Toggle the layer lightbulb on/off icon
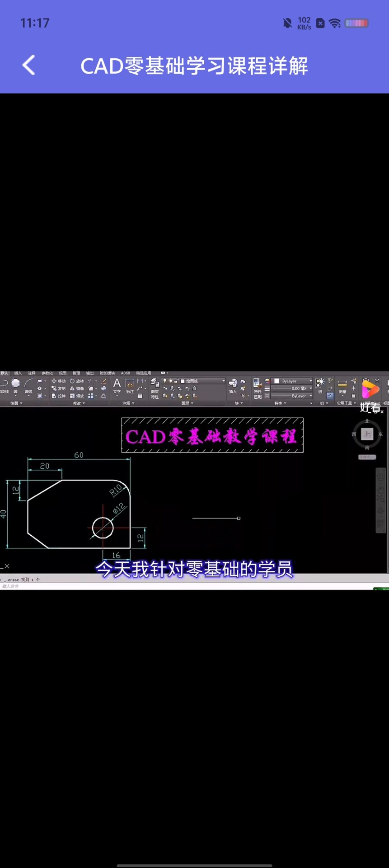Viewport: 389px width, 868px height. tap(165, 381)
